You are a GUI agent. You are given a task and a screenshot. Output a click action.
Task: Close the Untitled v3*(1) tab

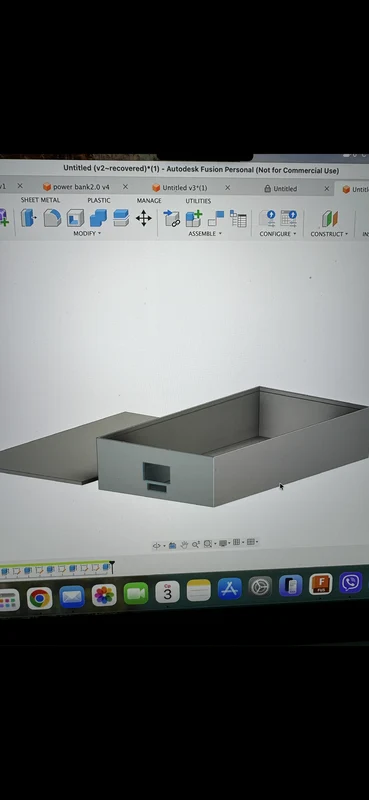tap(228, 188)
